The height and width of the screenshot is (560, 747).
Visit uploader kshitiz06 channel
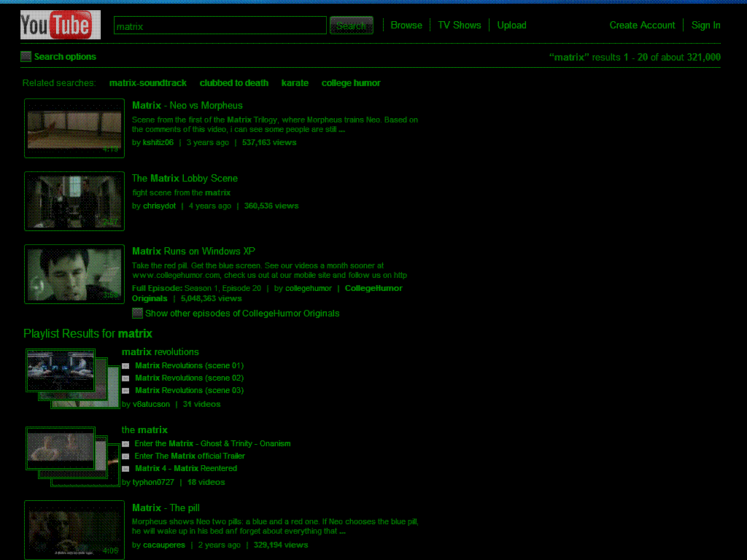click(158, 142)
